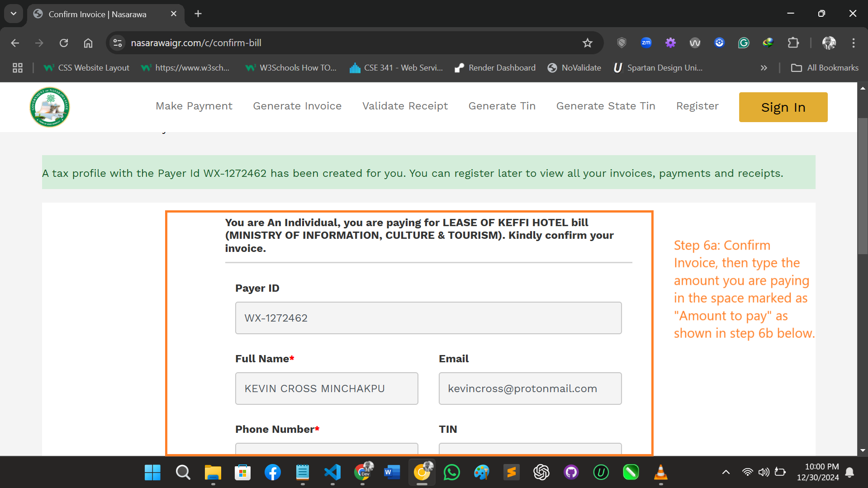The height and width of the screenshot is (488, 868).
Task: Go to Validate Receipt page
Action: pos(405,106)
